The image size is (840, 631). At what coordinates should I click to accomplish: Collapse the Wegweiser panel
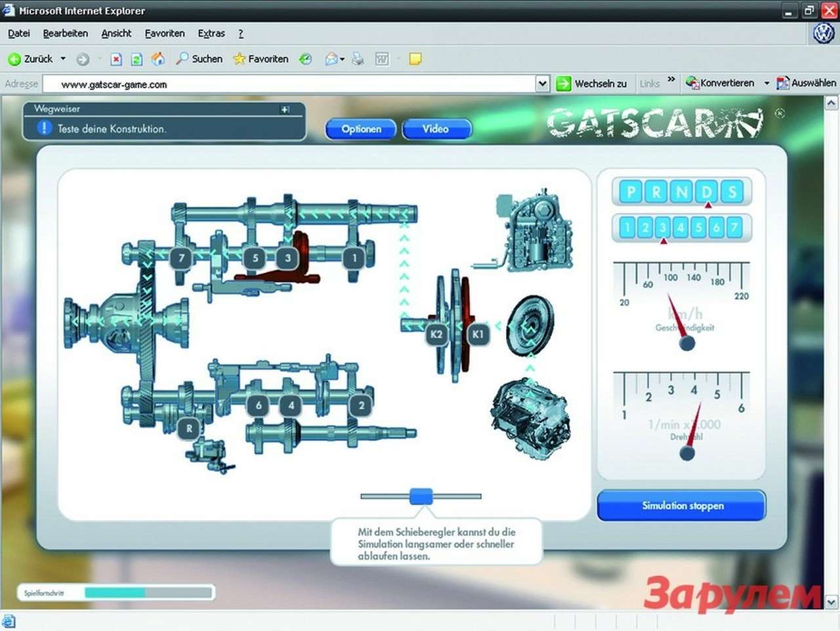pos(285,110)
